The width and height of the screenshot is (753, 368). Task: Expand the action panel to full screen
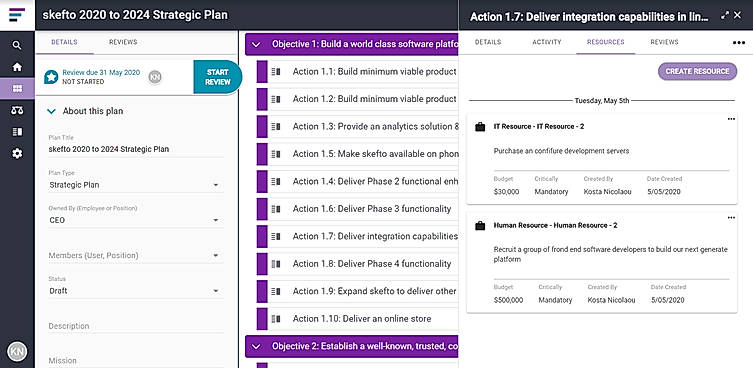(725, 15)
